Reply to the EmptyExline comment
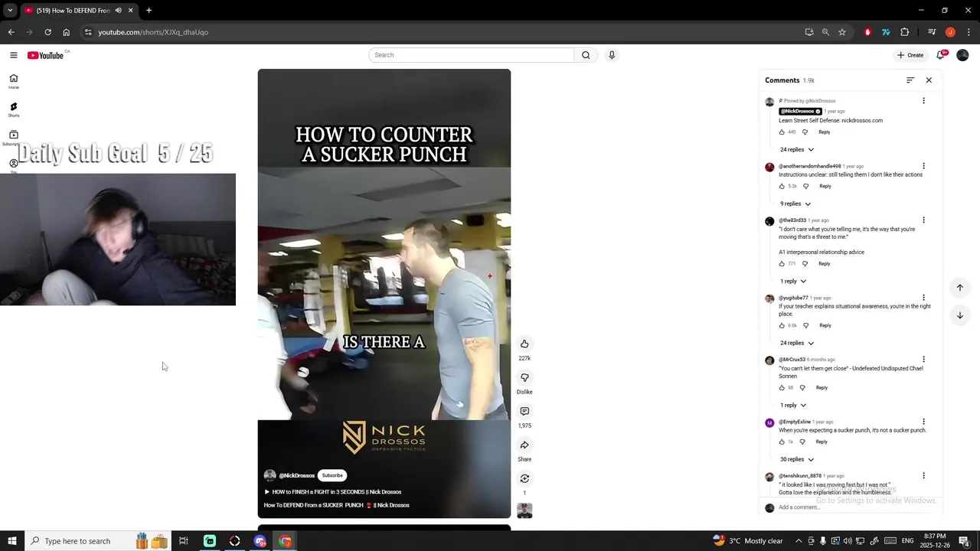The width and height of the screenshot is (980, 551). (822, 442)
